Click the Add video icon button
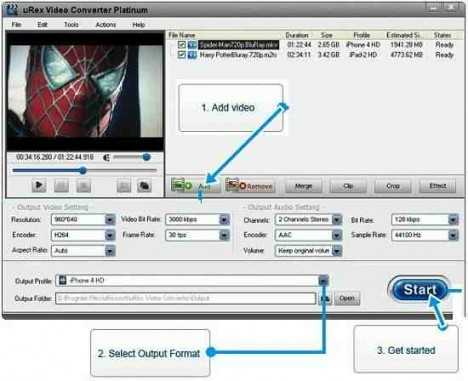The image size is (468, 381). click(x=195, y=185)
